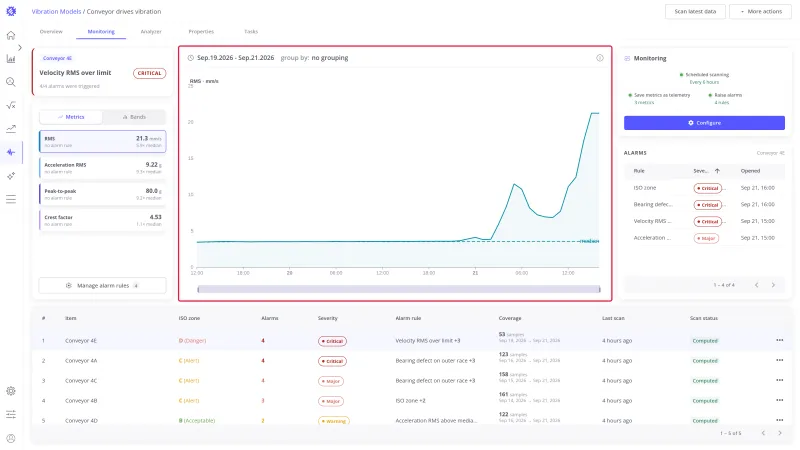Select the RMS metric card
This screenshot has height=450, width=800.
[x=103, y=141]
